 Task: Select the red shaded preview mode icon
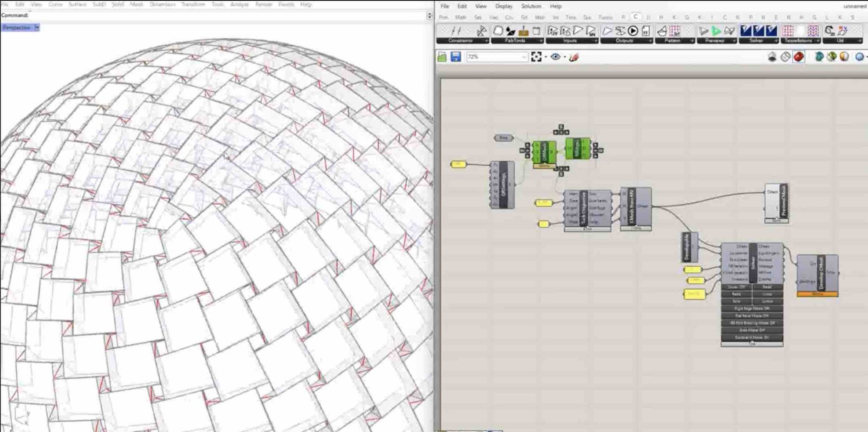tap(799, 57)
